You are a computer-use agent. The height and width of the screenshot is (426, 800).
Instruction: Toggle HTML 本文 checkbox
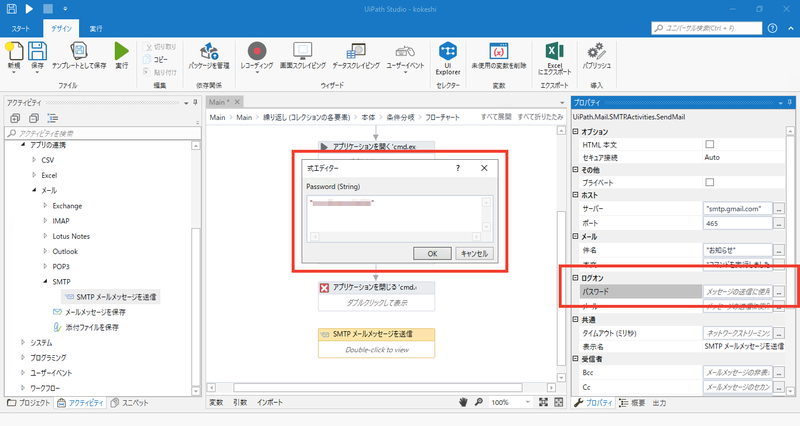point(710,144)
